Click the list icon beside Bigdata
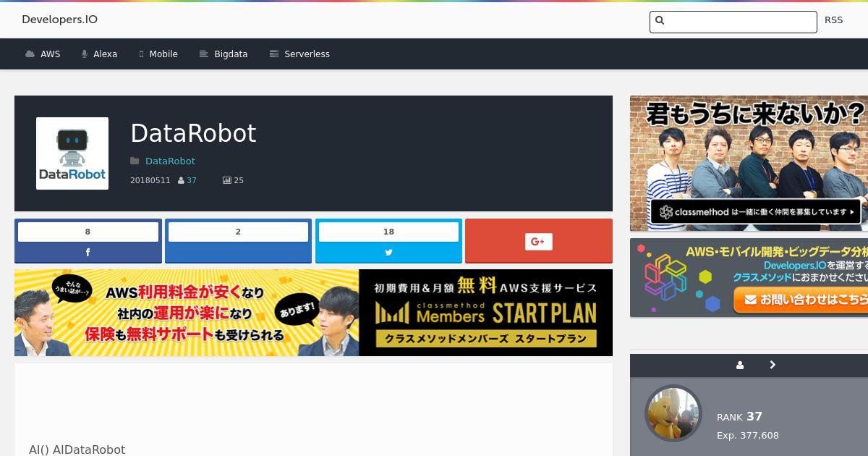This screenshot has height=456, width=868. 203,54
